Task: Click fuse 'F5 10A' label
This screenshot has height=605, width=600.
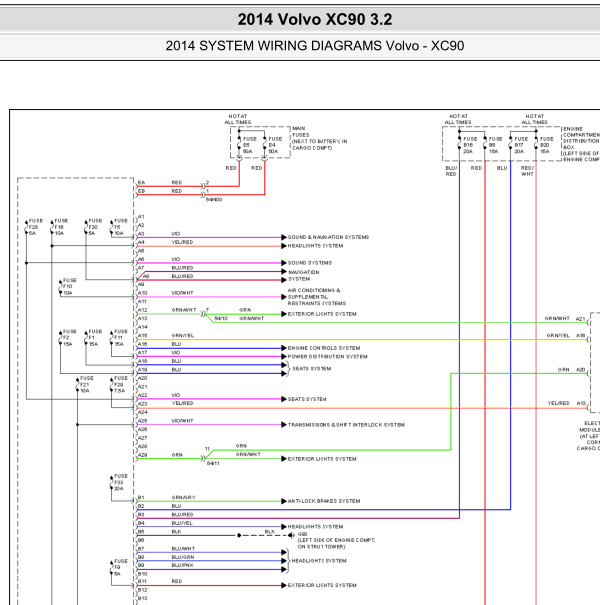Action: (120, 227)
